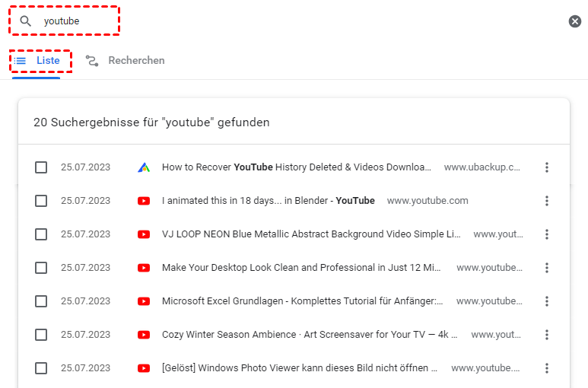This screenshot has height=388, width=588.
Task: Click the ubackup favicon in the first row
Action: 144,167
